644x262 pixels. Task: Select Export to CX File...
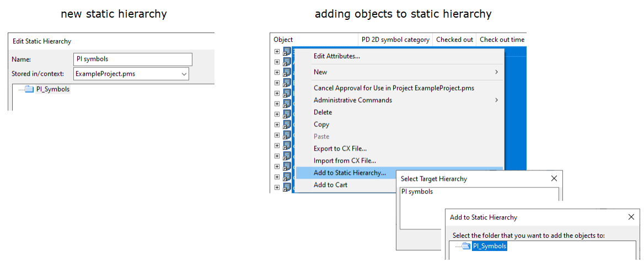click(340, 148)
